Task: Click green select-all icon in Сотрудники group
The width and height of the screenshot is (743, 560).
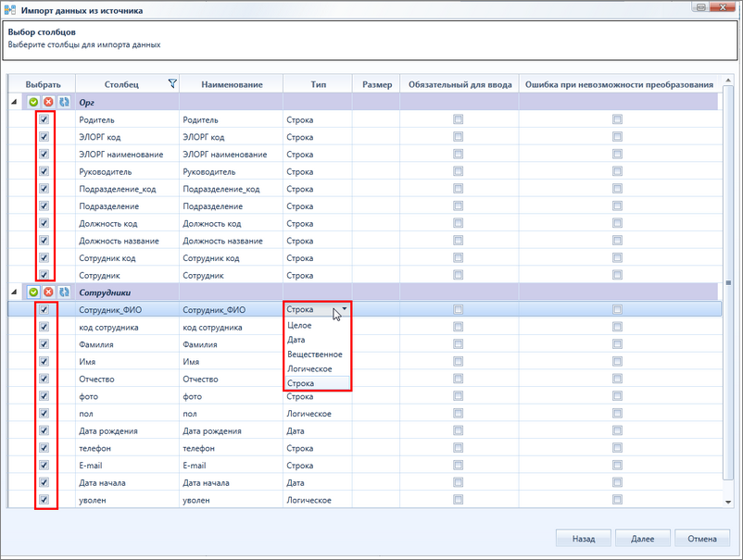Action: (33, 292)
